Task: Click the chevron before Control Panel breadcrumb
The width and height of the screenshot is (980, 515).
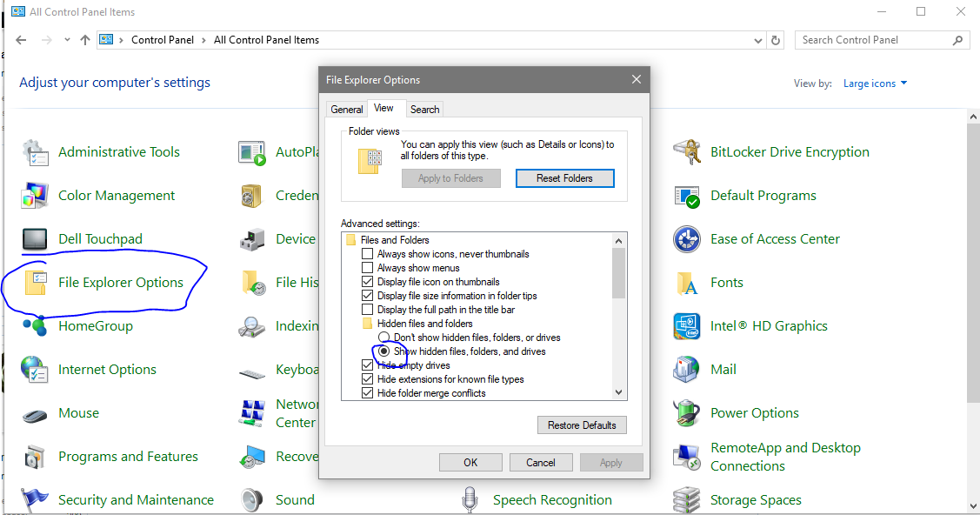Action: coord(121,40)
